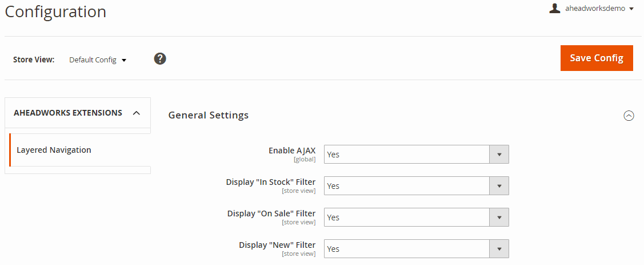Open the Enable AJAX select box
This screenshot has height=265, width=644.
point(407,155)
